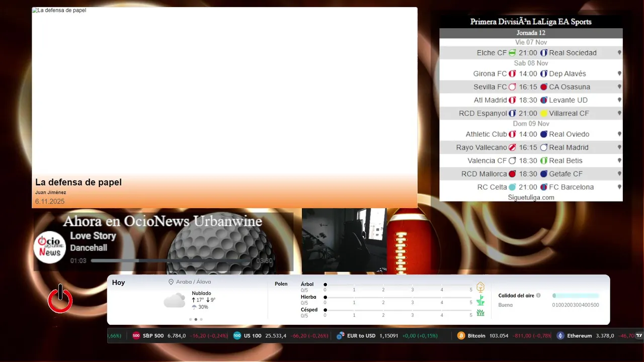Click the Bitcoin ticker icon

click(x=461, y=336)
